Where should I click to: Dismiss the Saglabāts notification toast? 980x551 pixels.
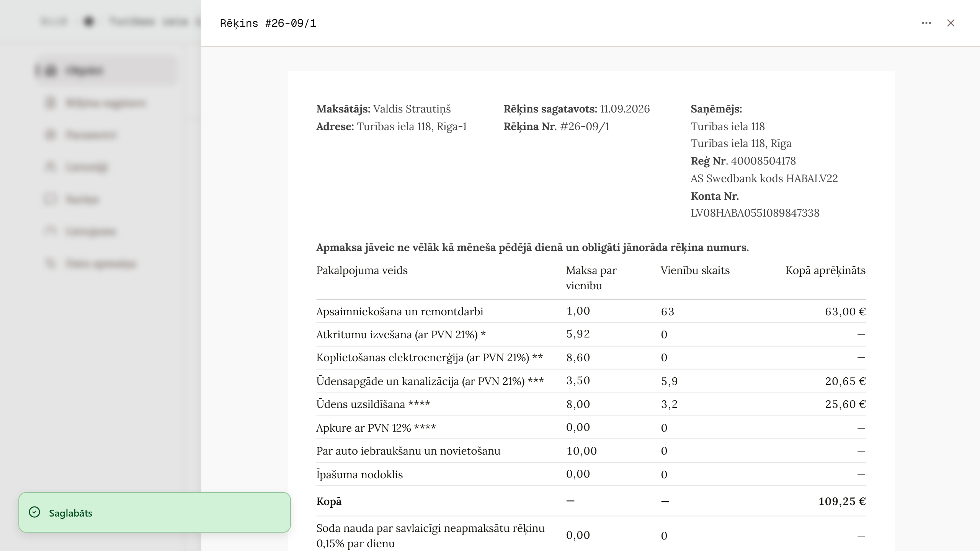pyautogui.click(x=155, y=512)
